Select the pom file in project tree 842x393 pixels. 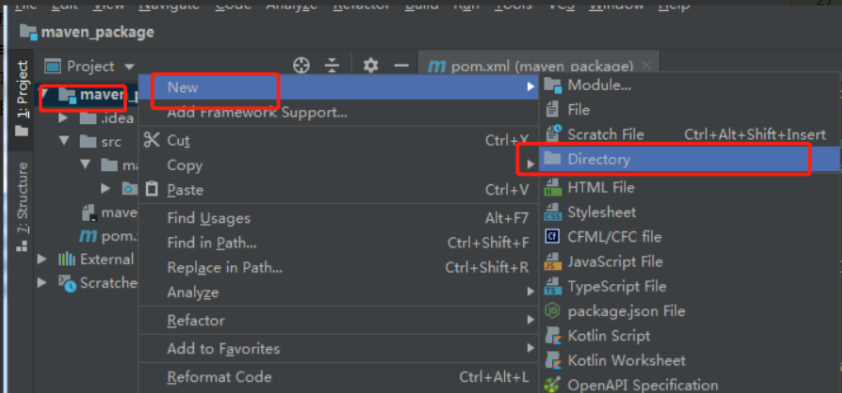click(108, 236)
